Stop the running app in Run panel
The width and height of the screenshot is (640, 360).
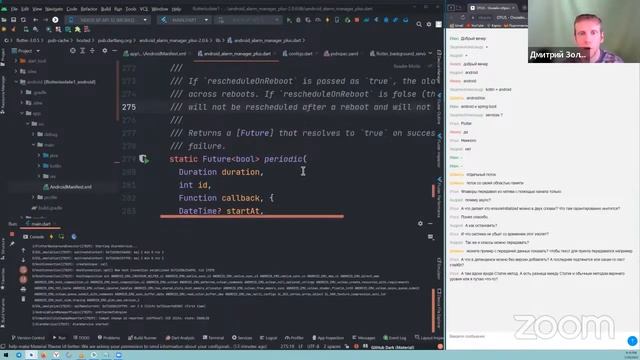click(x=12, y=234)
